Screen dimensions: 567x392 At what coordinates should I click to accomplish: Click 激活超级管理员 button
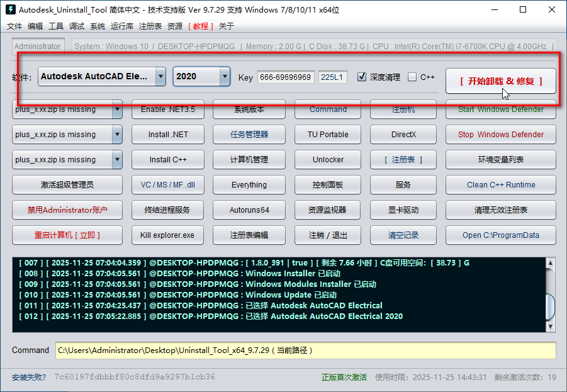(67, 185)
